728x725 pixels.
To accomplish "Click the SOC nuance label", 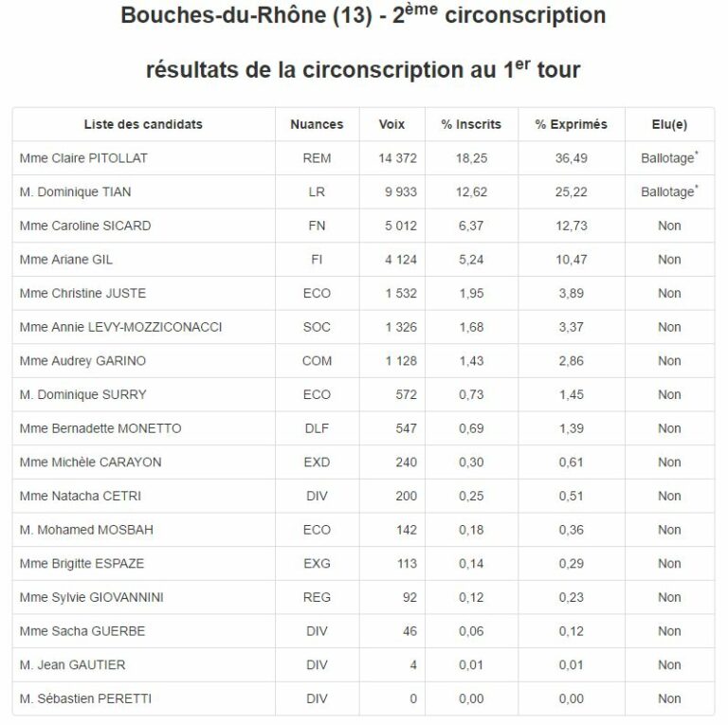I will (317, 327).
